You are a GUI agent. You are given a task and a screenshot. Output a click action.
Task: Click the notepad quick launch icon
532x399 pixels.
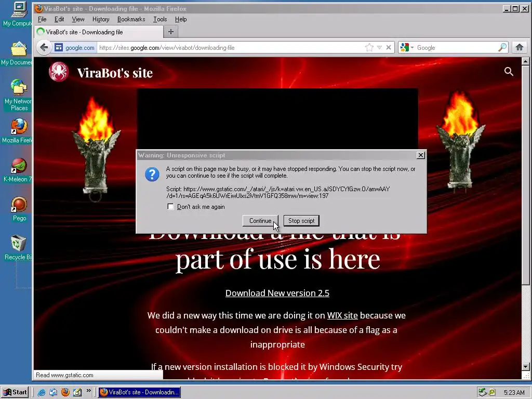pos(77,392)
